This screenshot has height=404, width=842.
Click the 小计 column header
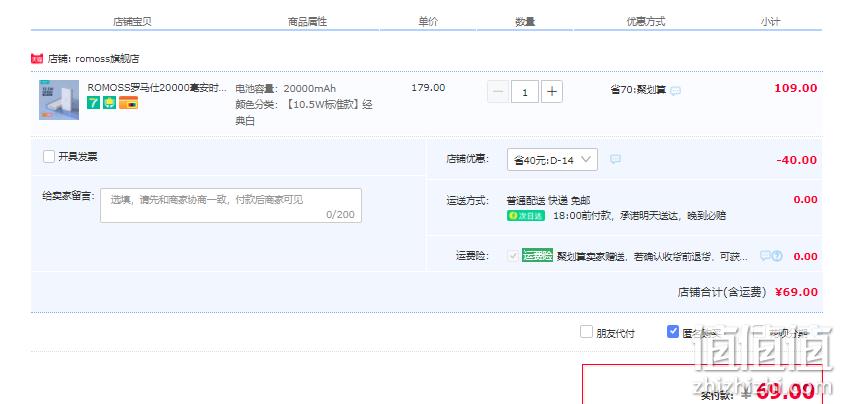[x=770, y=22]
